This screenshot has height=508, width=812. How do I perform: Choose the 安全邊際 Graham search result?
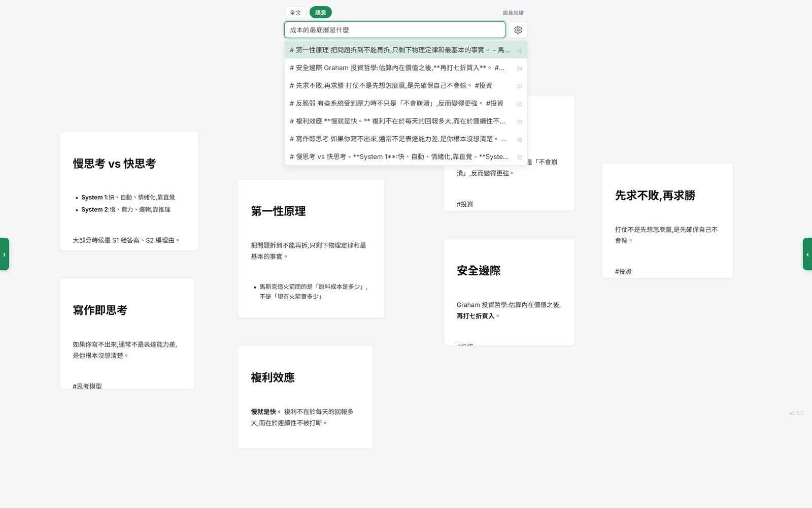click(x=406, y=68)
